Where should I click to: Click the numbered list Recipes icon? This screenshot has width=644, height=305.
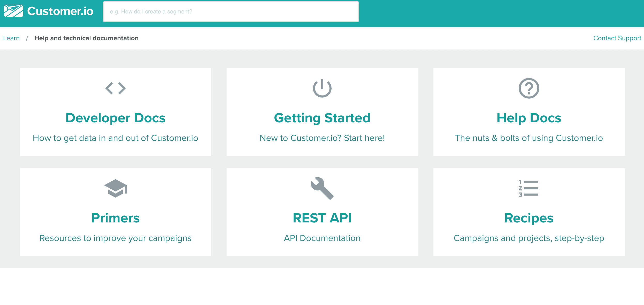click(x=529, y=188)
